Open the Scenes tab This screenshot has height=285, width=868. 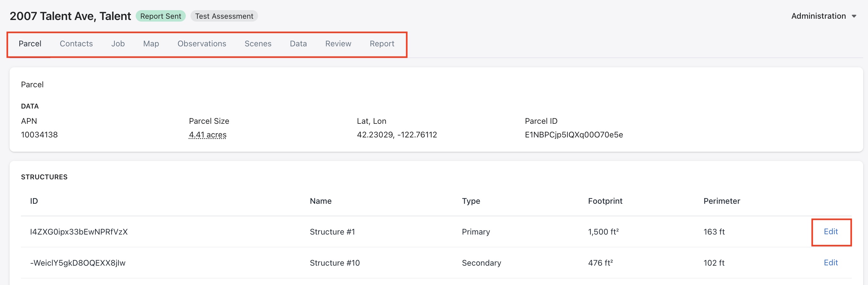[x=258, y=43]
